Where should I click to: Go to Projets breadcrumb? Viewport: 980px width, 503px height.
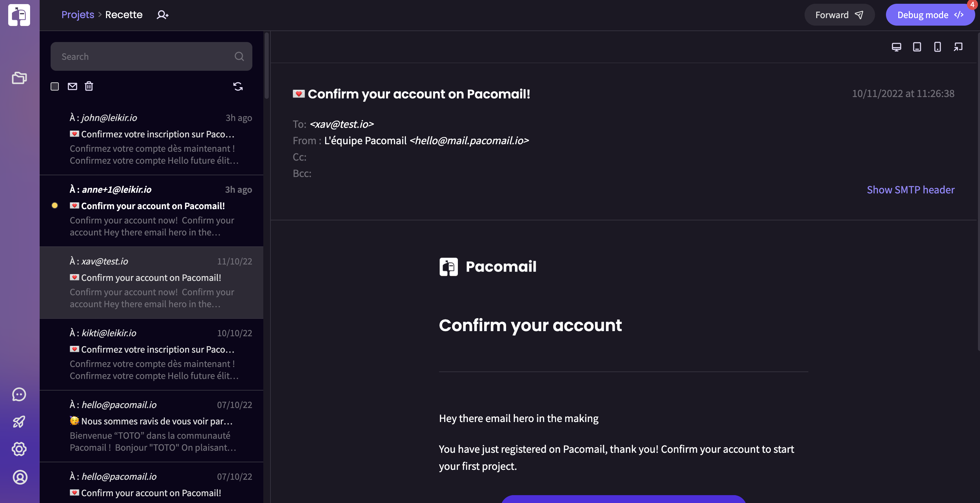[78, 14]
